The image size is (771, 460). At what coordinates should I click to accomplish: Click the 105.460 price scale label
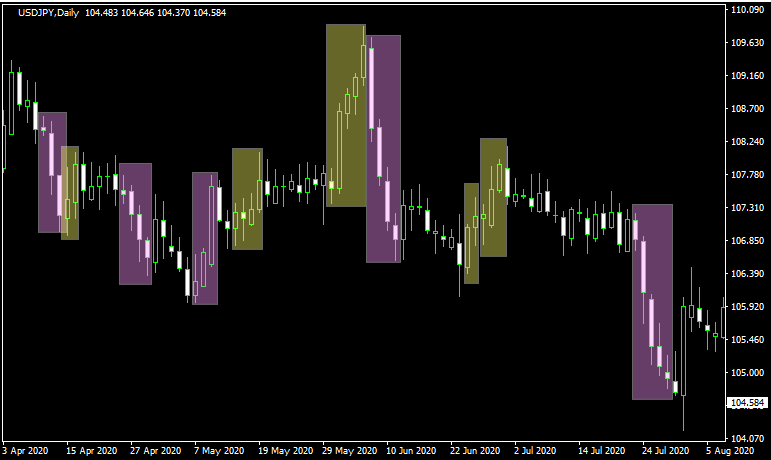[747, 340]
